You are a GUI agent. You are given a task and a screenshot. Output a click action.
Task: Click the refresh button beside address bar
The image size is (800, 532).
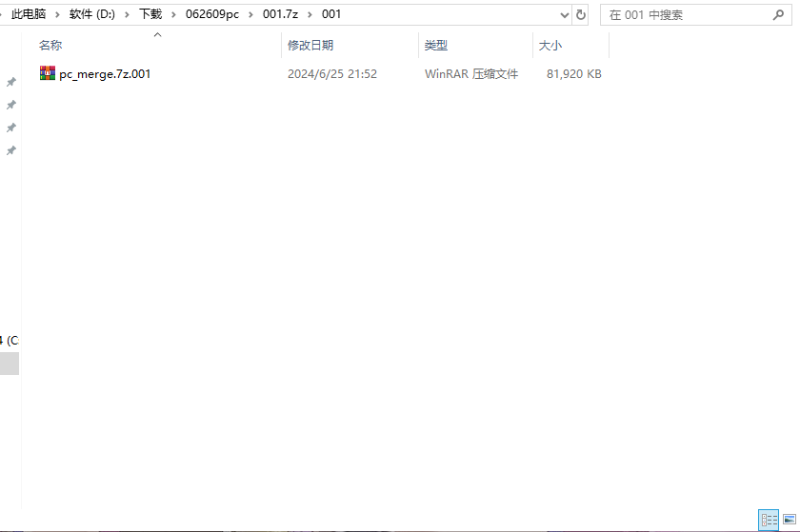tap(581, 14)
